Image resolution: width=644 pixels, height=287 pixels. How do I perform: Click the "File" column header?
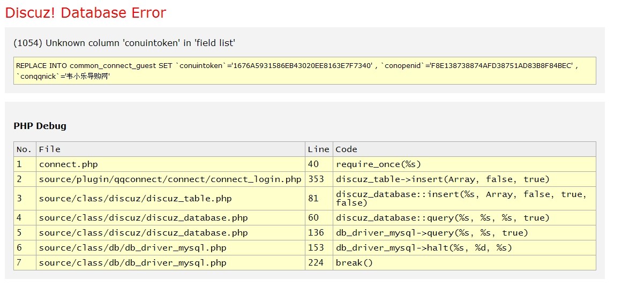(50, 149)
